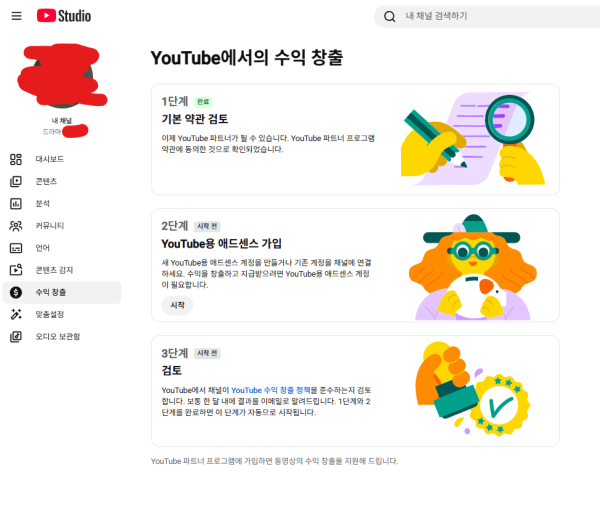Click the 기본 약관 검토 heading

(x=195, y=119)
